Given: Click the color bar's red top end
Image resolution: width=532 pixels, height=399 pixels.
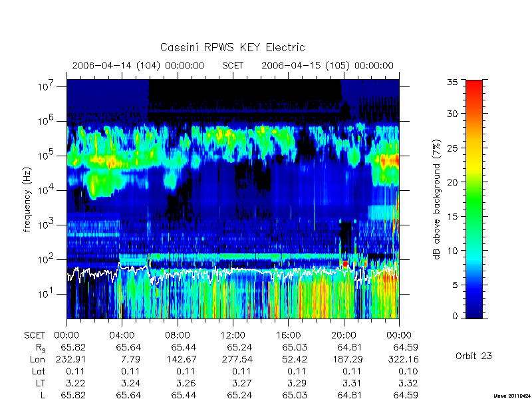Looking at the screenshot, I should (x=474, y=83).
